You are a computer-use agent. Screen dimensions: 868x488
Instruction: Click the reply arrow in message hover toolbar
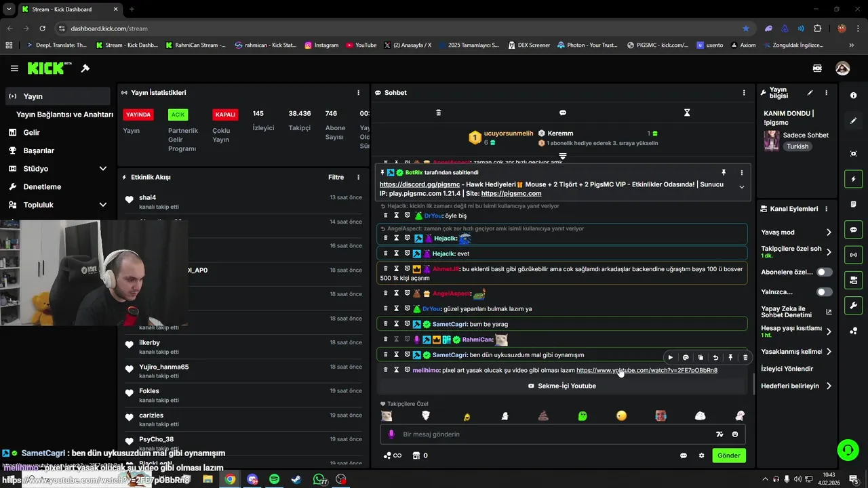tap(715, 357)
